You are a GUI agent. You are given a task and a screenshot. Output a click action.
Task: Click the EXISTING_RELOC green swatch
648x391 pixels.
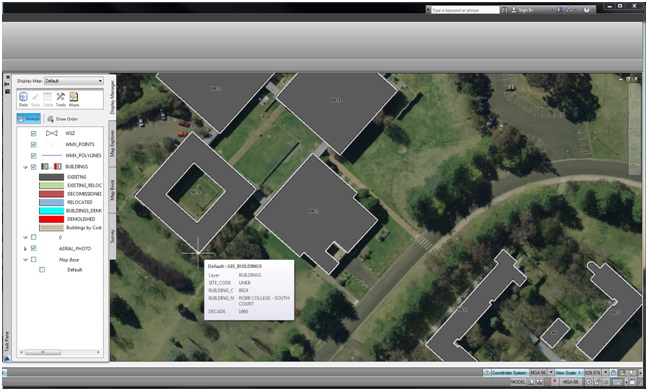[51, 185]
